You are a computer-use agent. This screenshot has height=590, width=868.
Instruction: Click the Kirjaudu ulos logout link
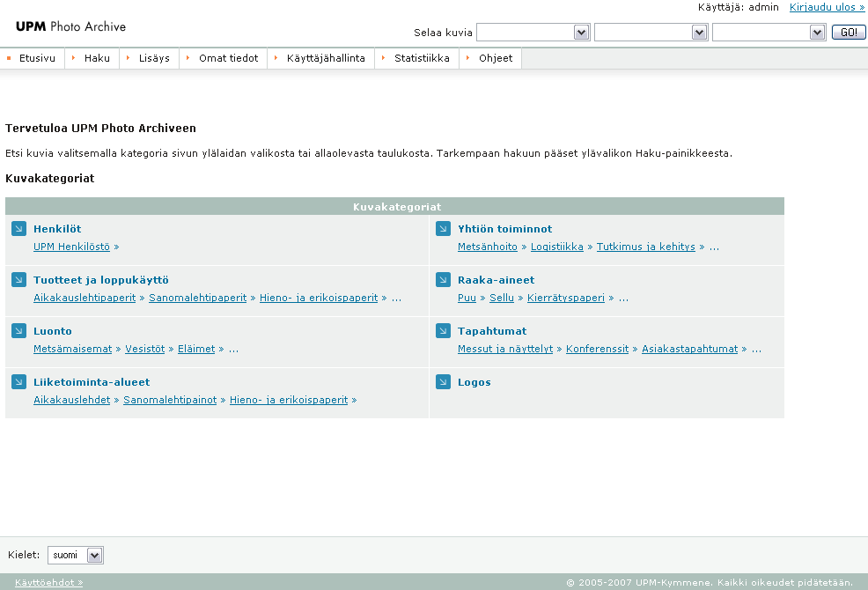(x=827, y=7)
